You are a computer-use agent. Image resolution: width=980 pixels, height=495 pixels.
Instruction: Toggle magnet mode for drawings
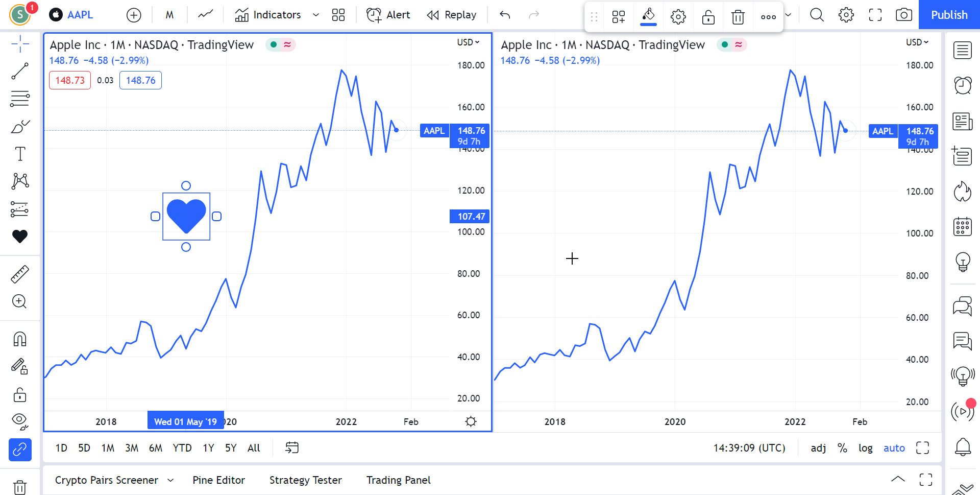tap(20, 339)
